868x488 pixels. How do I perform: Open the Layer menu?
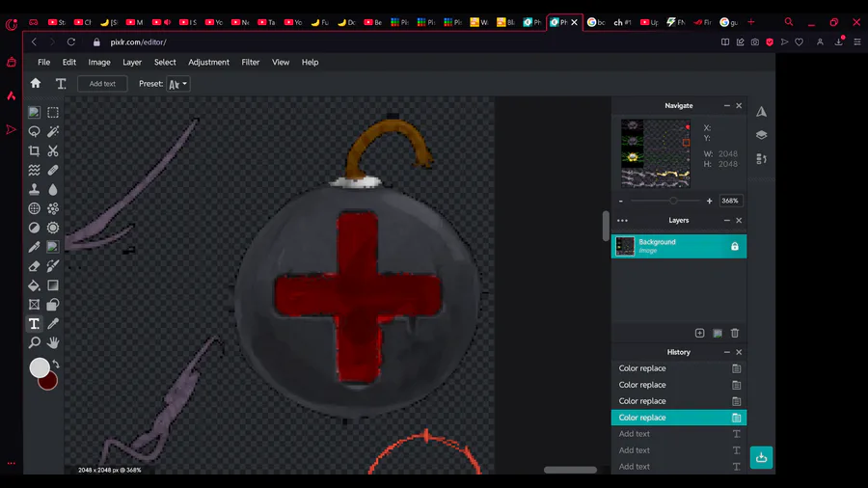[132, 62]
